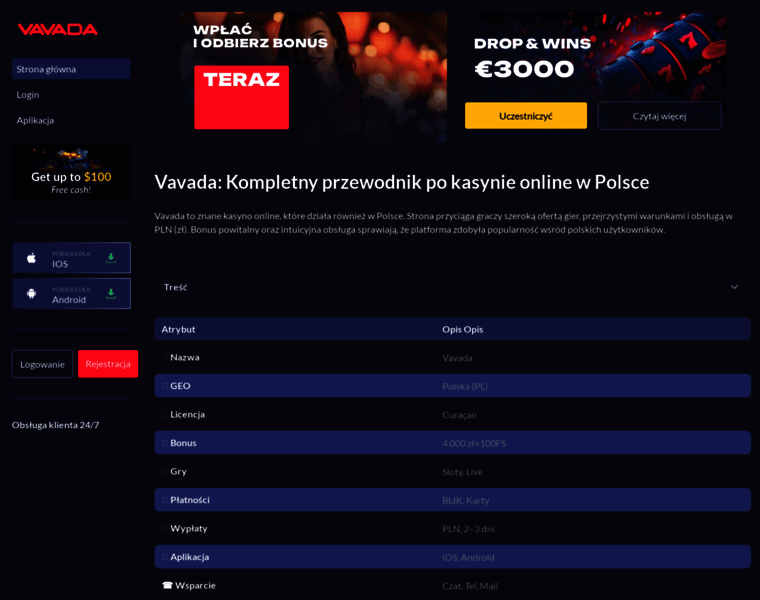Screen dimensions: 760x600
Task: Click the Bonus row label
Action: [183, 442]
